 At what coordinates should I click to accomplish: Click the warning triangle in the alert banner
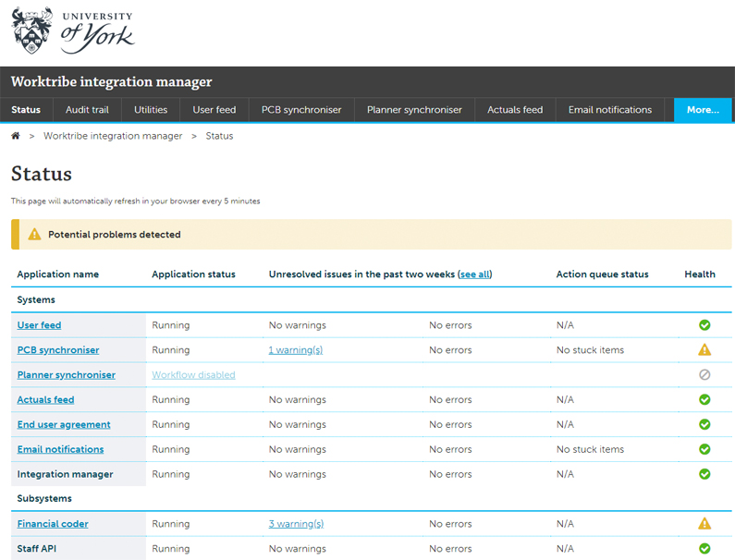tap(34, 235)
